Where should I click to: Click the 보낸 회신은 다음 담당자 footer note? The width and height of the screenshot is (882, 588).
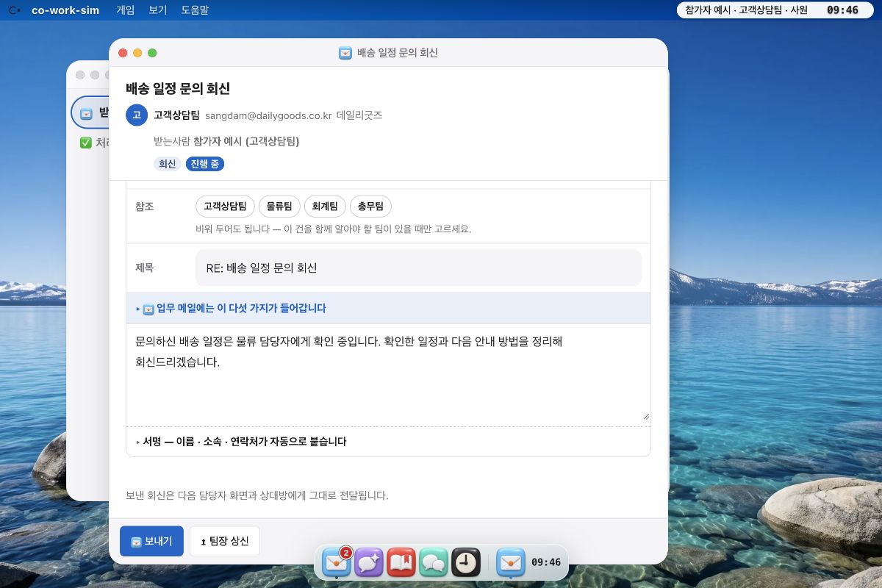[257, 495]
